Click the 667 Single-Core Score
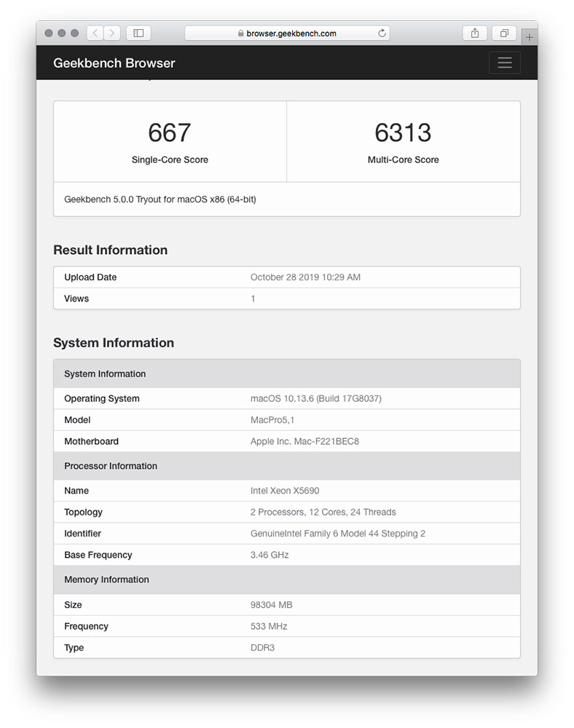 coord(170,133)
